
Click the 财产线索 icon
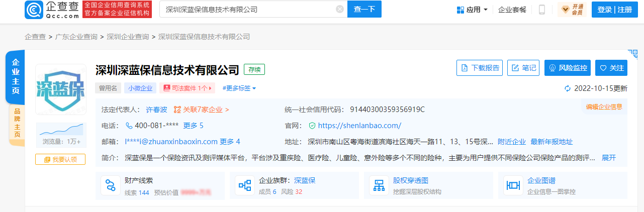click(111, 185)
